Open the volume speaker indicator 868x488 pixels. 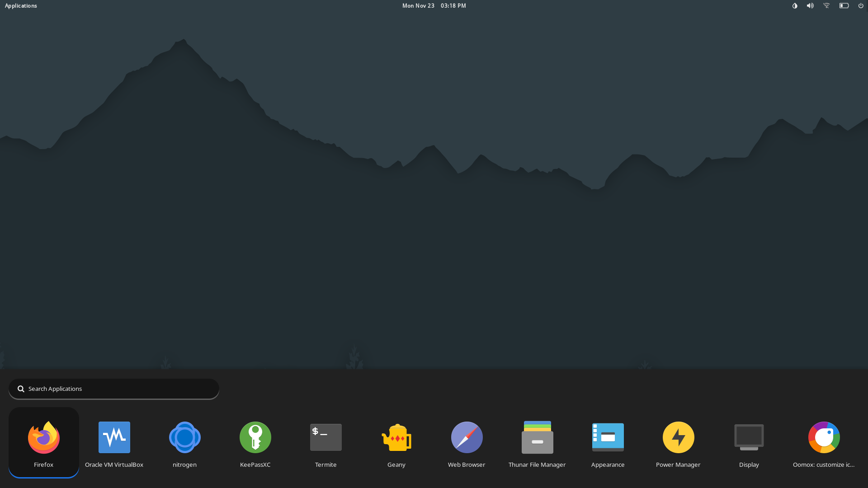coord(810,6)
